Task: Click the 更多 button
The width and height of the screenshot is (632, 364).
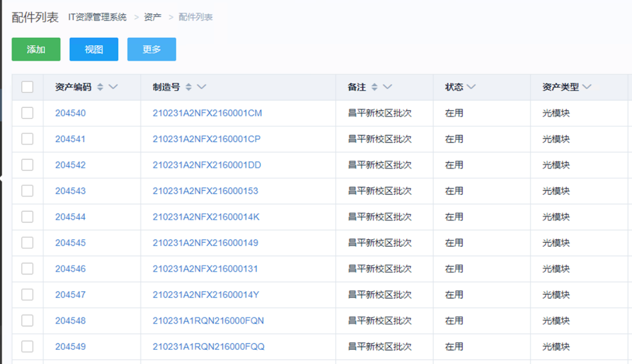Action: pos(152,49)
